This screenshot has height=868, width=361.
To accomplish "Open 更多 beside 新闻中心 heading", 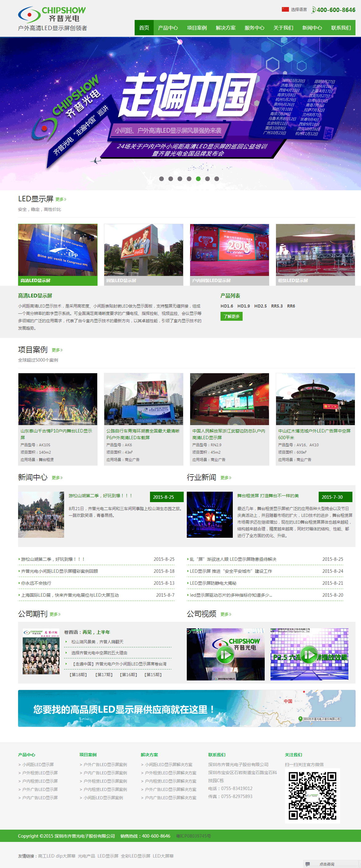I will (x=57, y=478).
